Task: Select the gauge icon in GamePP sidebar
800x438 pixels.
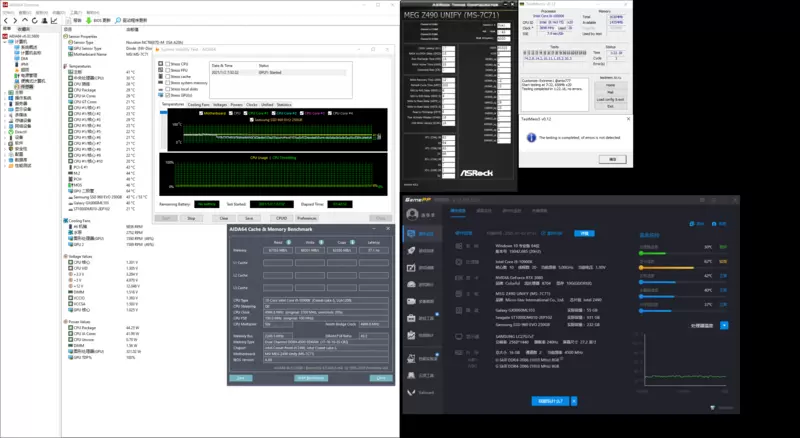Action: 411,284
